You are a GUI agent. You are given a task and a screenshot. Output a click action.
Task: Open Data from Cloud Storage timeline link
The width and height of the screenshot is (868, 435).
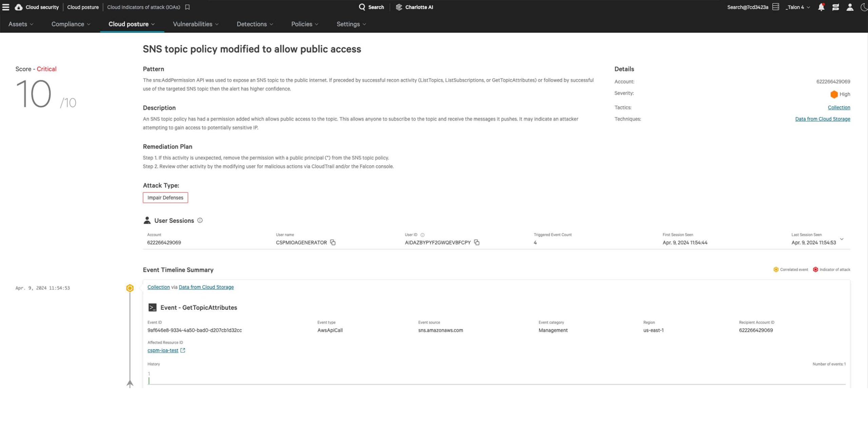tap(206, 287)
